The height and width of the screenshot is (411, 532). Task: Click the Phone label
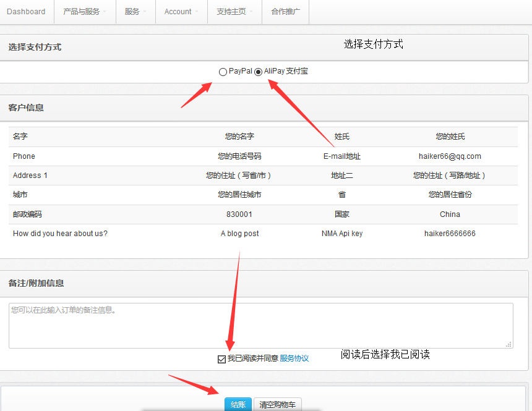click(24, 156)
